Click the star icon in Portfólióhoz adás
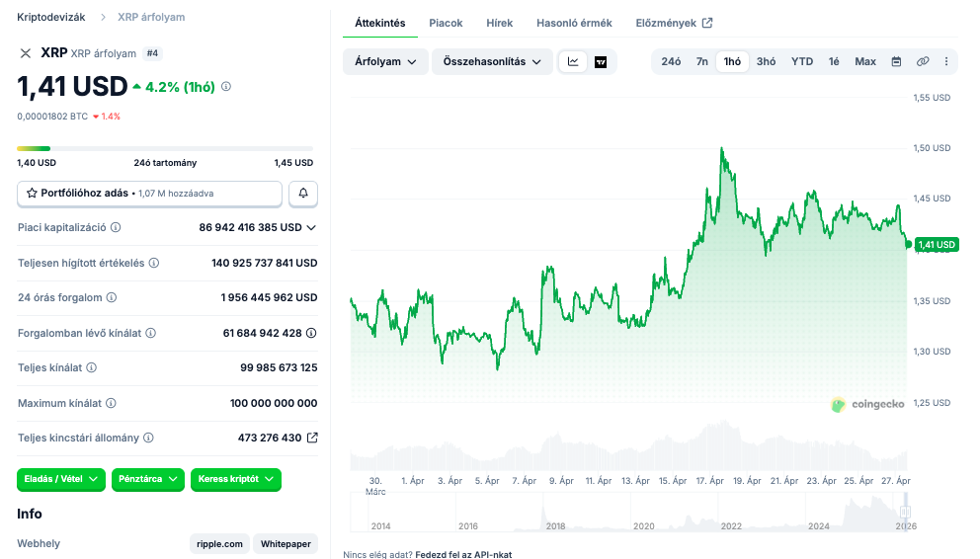 pyautogui.click(x=32, y=193)
